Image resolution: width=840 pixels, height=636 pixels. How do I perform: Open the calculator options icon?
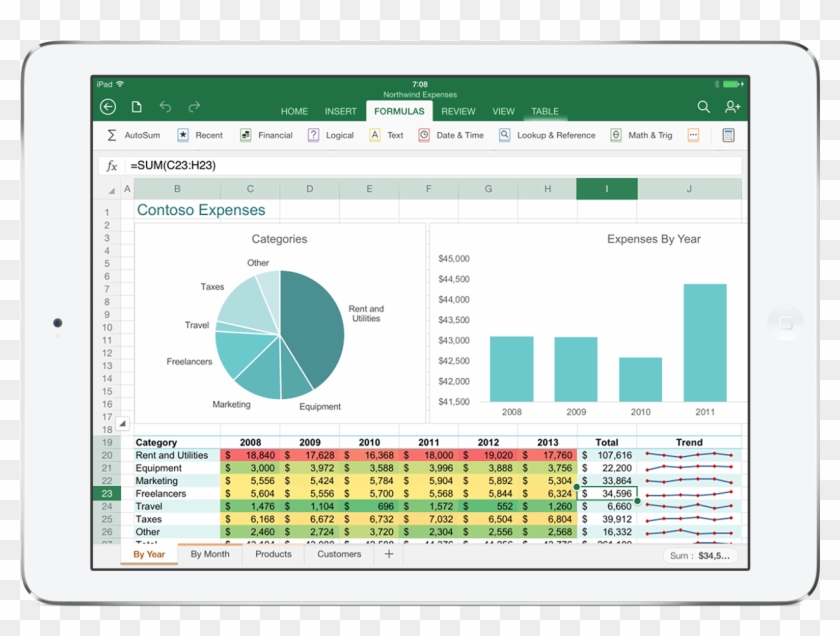(x=728, y=135)
